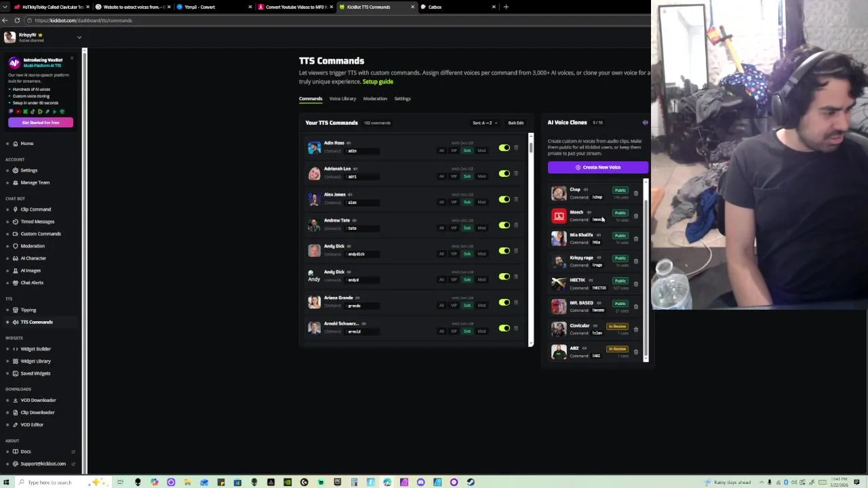Screen dimensions: 868x488
Task: Open the Setup guide link
Action: [x=378, y=81]
